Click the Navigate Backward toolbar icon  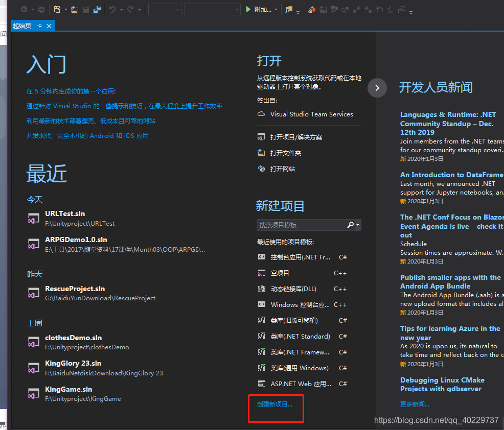coord(24,10)
